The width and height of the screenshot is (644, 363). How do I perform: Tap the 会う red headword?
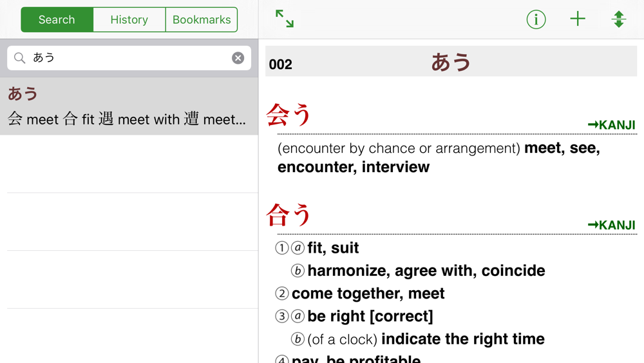289,115
